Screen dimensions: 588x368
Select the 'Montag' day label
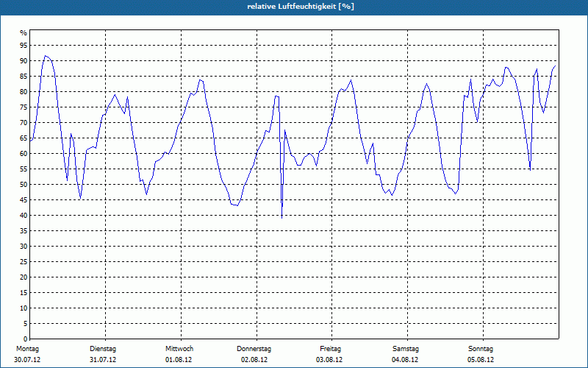click(27, 349)
